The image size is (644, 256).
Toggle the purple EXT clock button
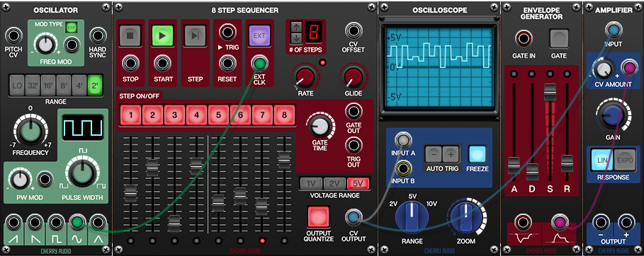pyautogui.click(x=259, y=35)
